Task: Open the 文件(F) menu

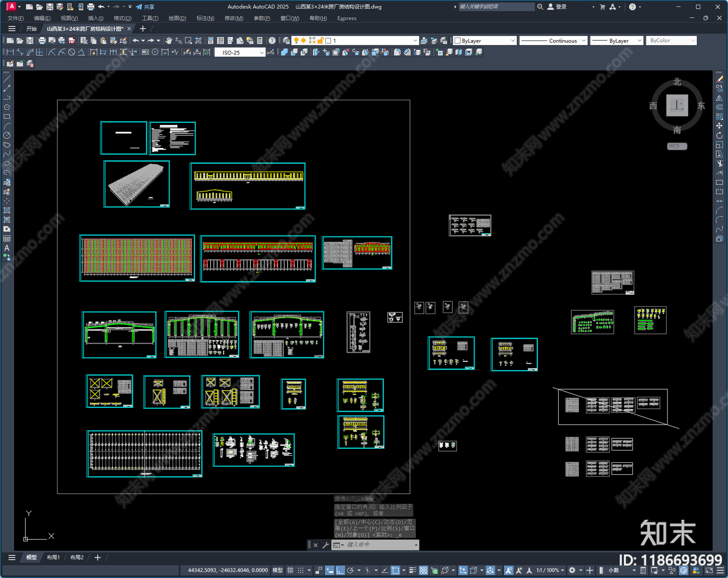Action: [15, 18]
